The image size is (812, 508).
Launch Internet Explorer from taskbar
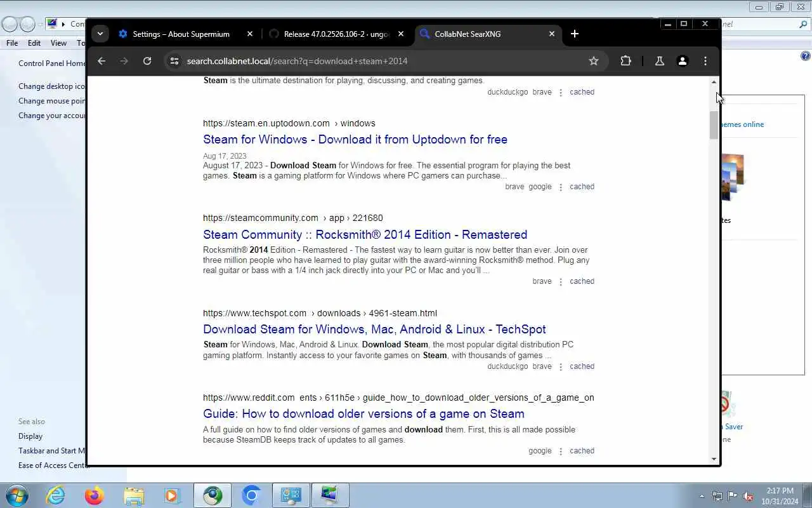pyautogui.click(x=56, y=495)
